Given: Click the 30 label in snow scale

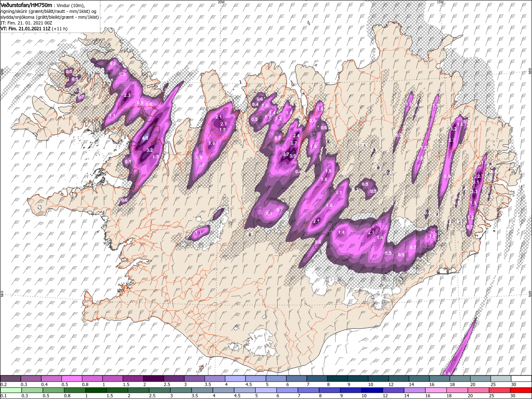Looking at the screenshot, I should coord(514,384).
